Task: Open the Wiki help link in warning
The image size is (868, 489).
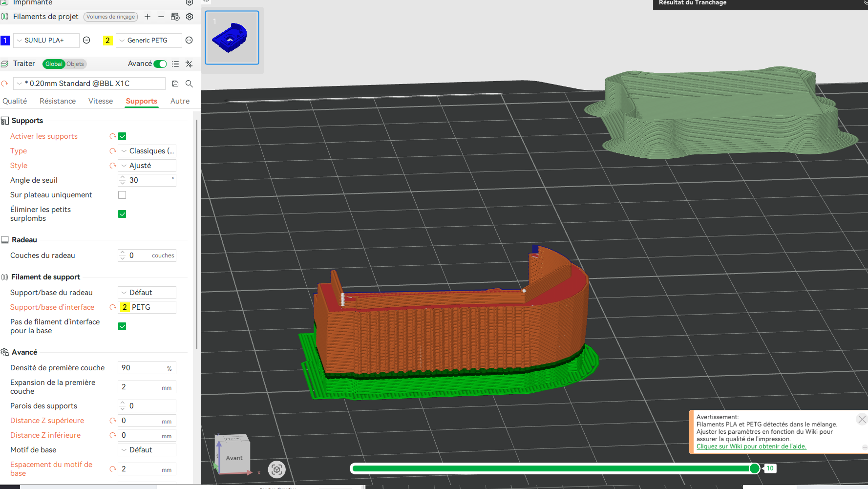Action: click(x=751, y=446)
